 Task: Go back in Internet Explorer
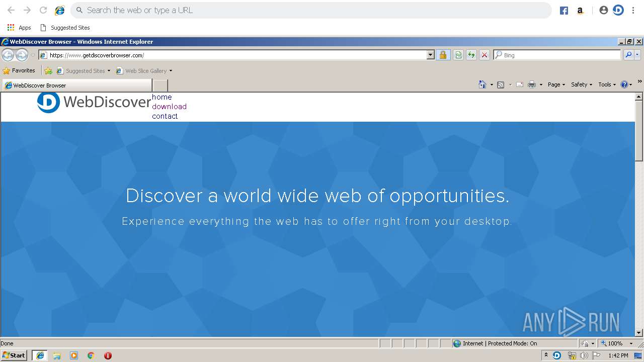click(8, 55)
